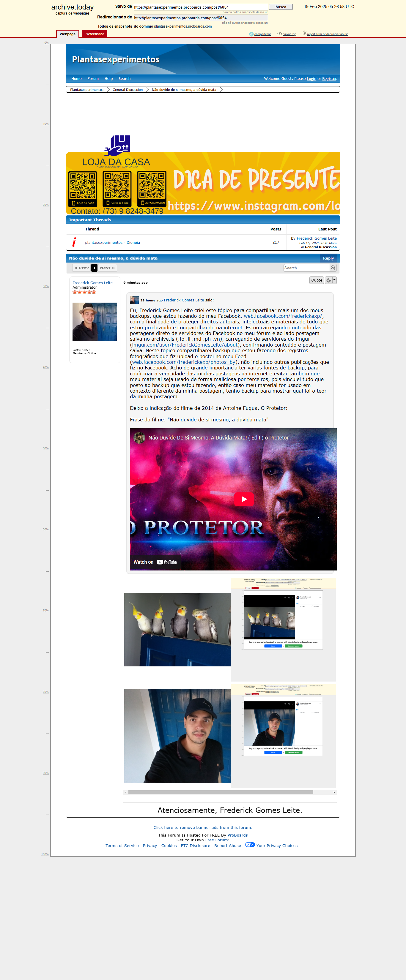This screenshot has height=980, width=406.
Task: Open the ProBoards link
Action: tap(238, 835)
